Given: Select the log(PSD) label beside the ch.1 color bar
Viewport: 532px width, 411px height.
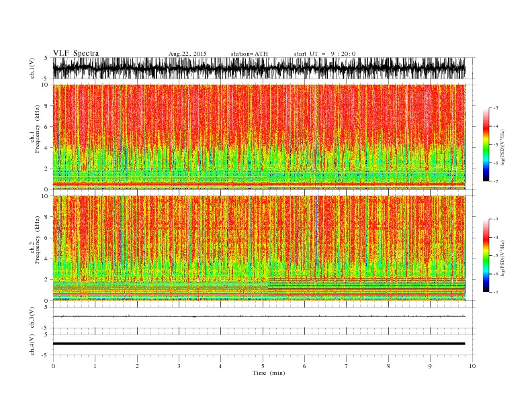Looking at the screenshot, I should point(502,147).
